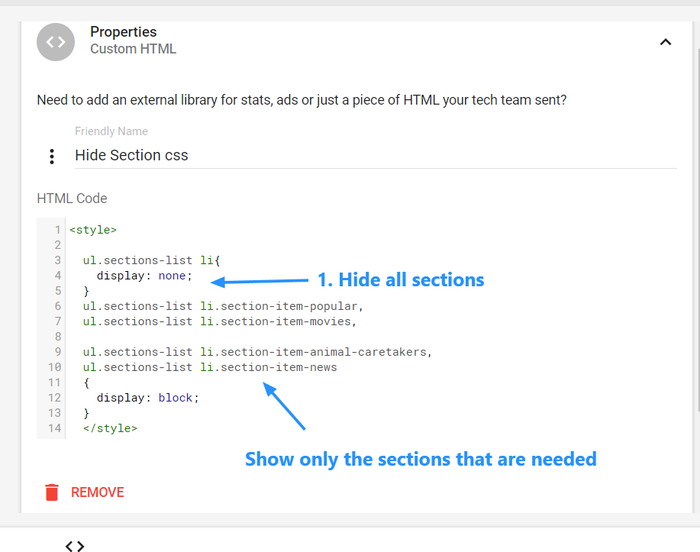Click the 'Properties' panel heading
Image resolution: width=700 pixels, height=552 pixels.
123,32
